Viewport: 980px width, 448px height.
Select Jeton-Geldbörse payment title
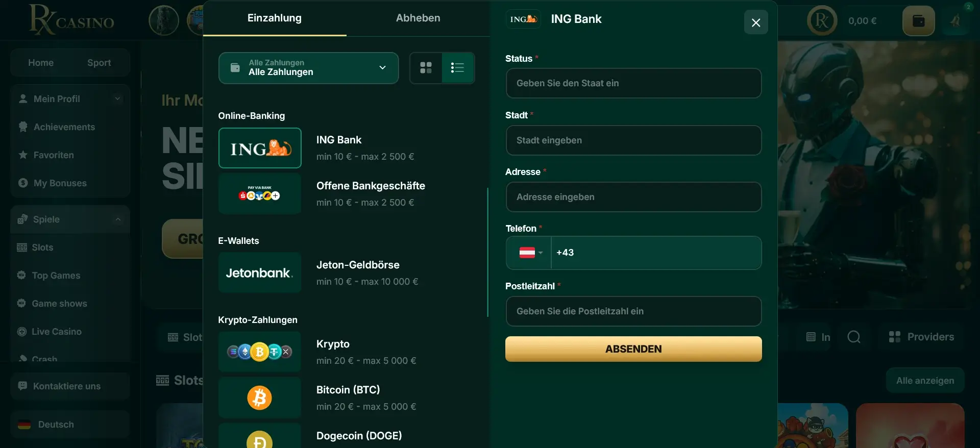[x=358, y=265]
